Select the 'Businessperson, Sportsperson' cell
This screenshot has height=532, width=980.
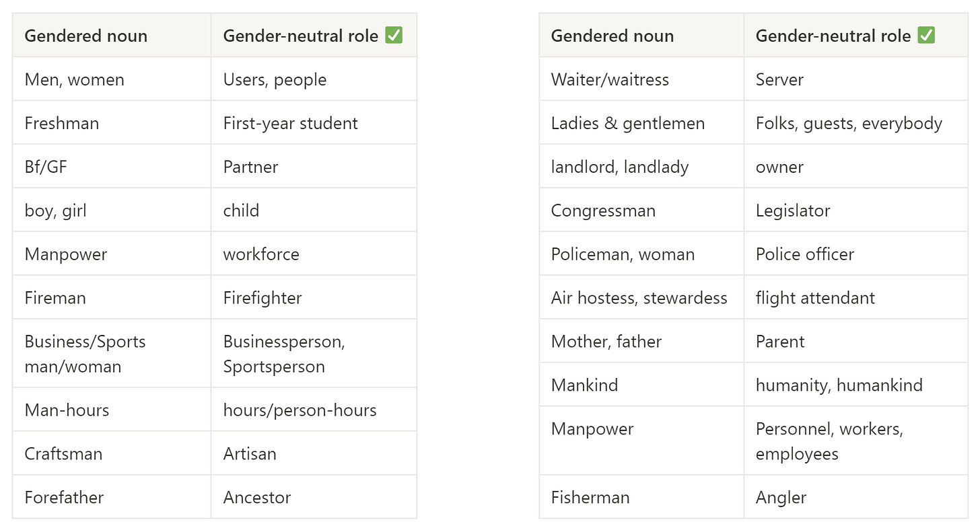[x=314, y=354]
